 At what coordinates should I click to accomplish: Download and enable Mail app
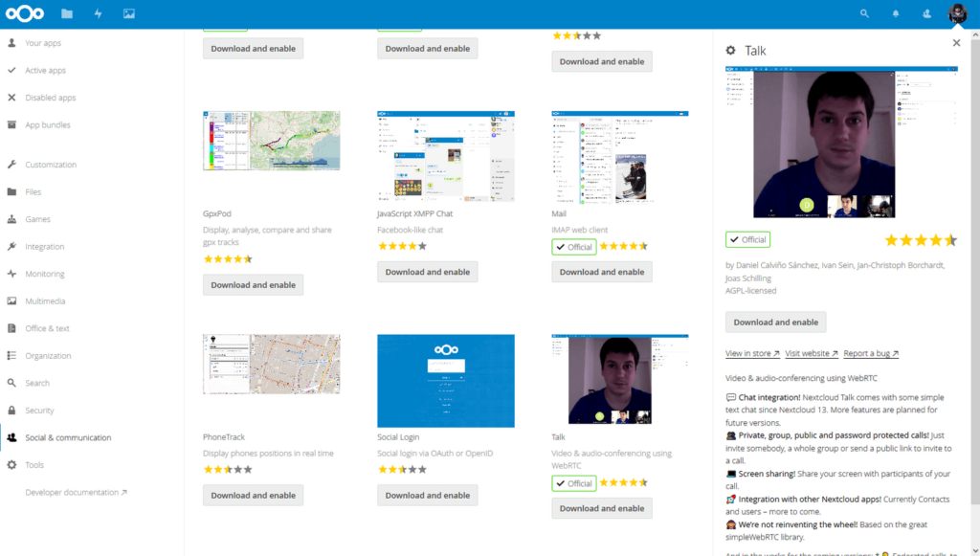coord(602,272)
